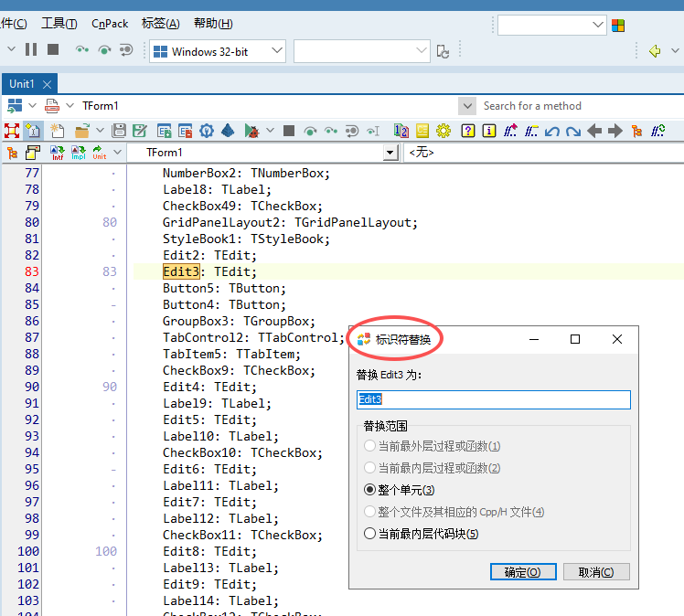
Task: Click the device refresh icon beside empty combo
Action: (443, 51)
